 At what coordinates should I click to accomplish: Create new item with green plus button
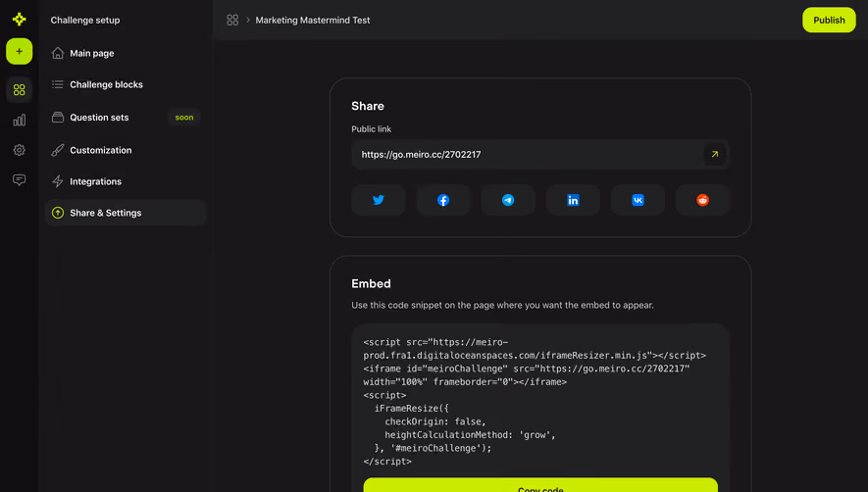[x=20, y=52]
